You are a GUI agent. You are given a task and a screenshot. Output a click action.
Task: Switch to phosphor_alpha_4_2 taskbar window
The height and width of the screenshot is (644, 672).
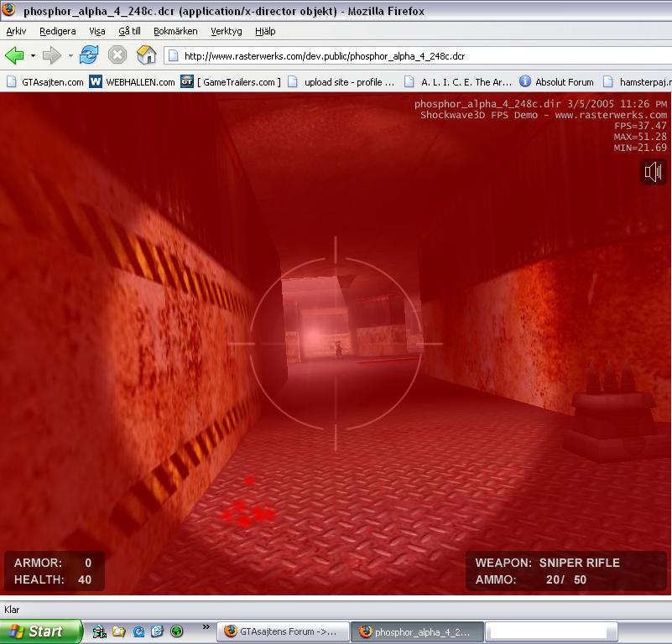tap(417, 631)
